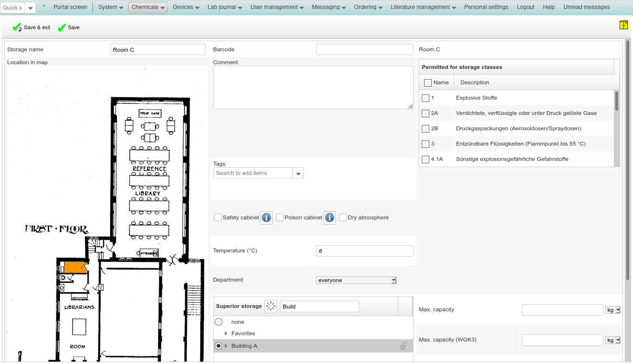Enable the Safety cabinet checkbox
The image size is (633, 364).
[219, 217]
